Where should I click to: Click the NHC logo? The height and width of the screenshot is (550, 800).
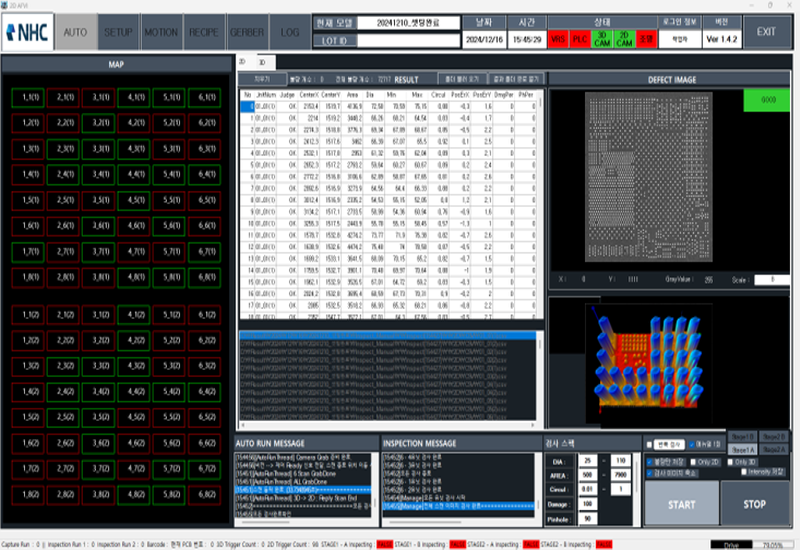pos(27,32)
